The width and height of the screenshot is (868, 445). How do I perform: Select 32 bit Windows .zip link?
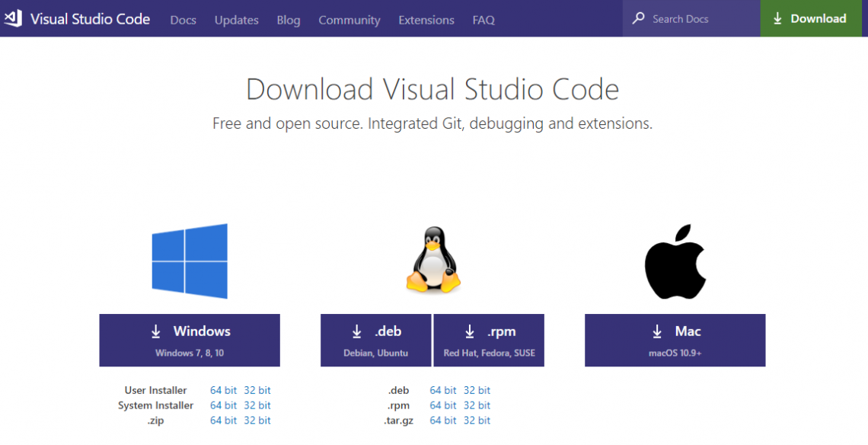click(x=257, y=421)
